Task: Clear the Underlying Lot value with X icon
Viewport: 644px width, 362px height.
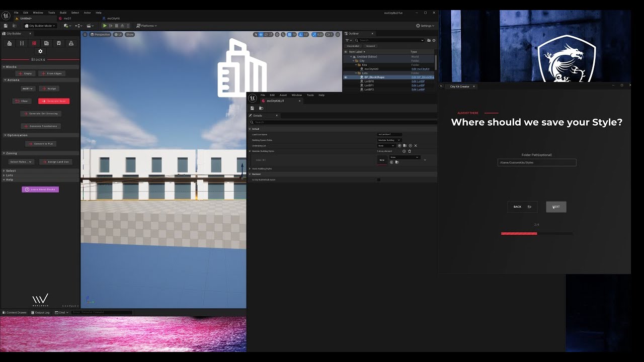Action: pyautogui.click(x=416, y=146)
